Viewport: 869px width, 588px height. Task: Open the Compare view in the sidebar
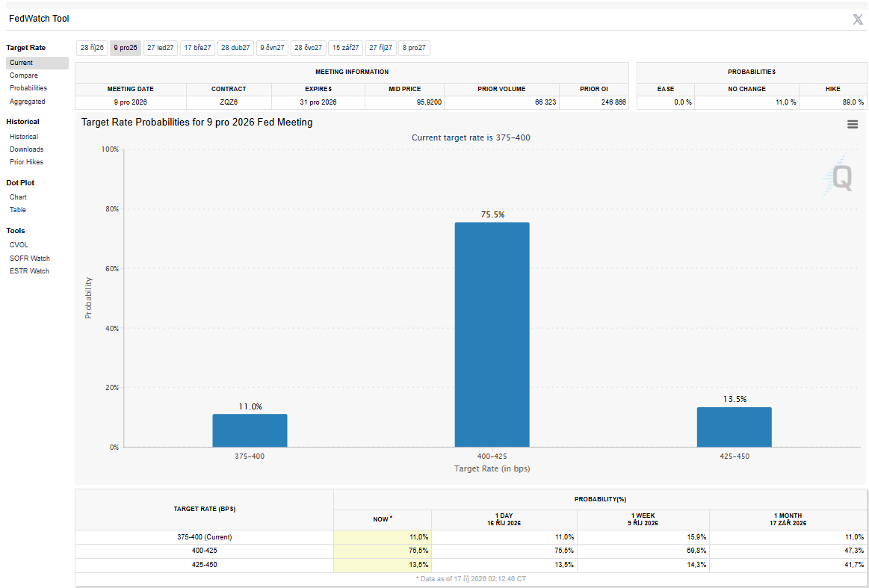[x=24, y=75]
